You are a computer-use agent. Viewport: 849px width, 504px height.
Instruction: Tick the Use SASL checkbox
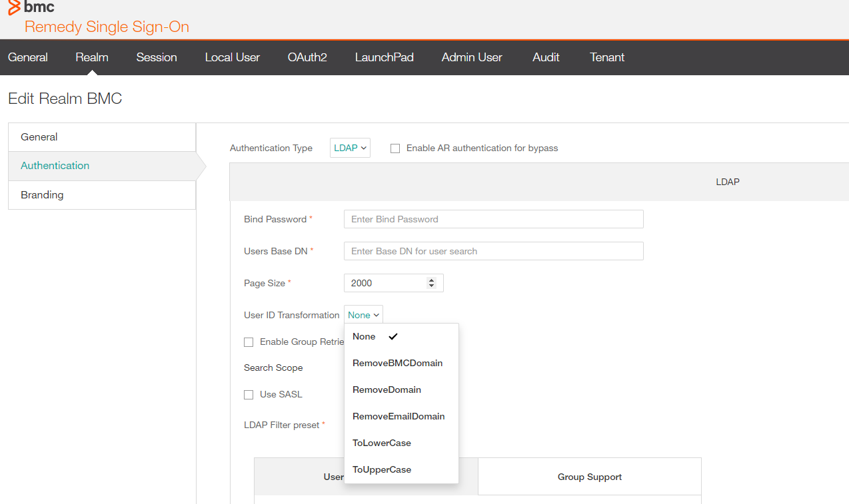[249, 395]
